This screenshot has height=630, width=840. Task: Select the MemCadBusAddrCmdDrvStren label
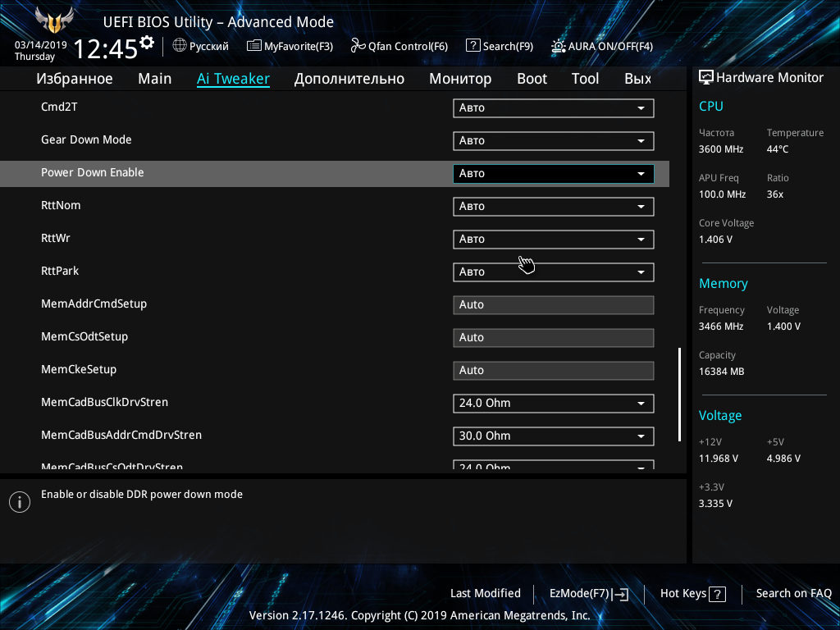[121, 435]
